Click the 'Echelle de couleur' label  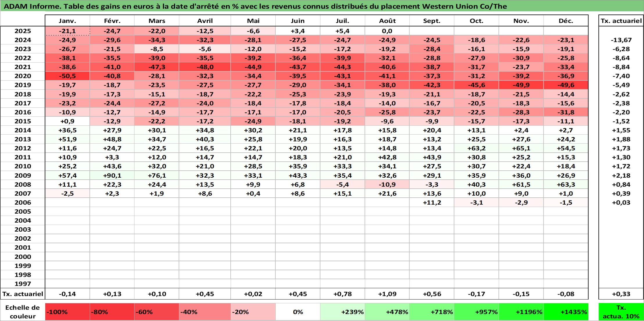23,312
